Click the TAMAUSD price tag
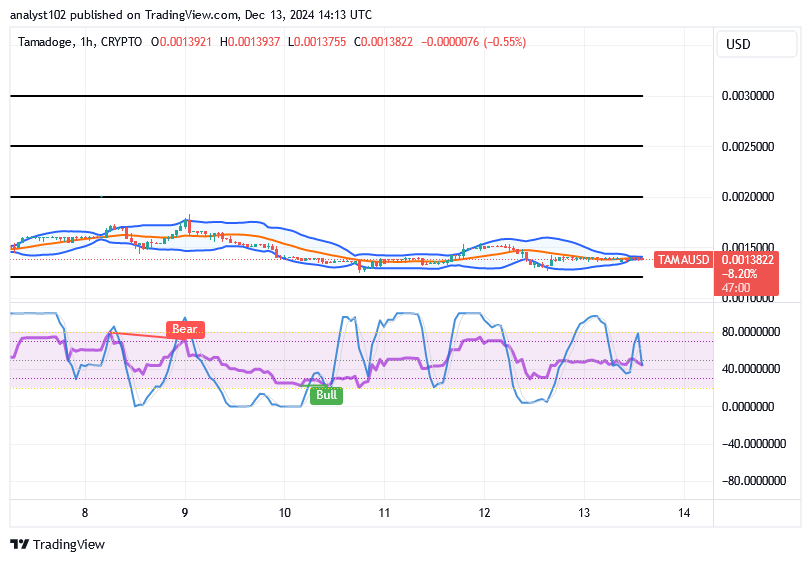 pos(683,260)
